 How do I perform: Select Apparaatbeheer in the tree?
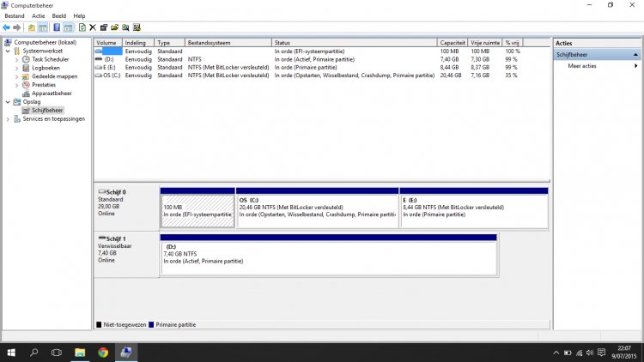(x=52, y=94)
